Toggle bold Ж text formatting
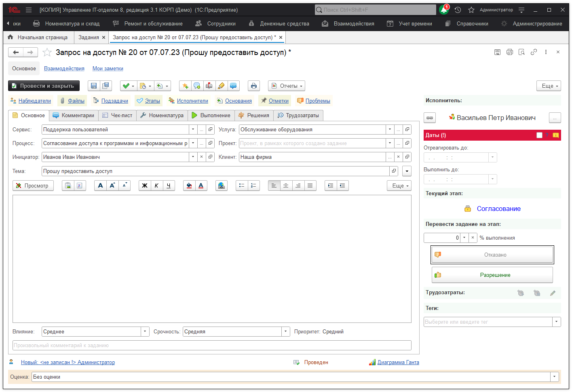Viewport: 572px width, 392px height. [144, 185]
